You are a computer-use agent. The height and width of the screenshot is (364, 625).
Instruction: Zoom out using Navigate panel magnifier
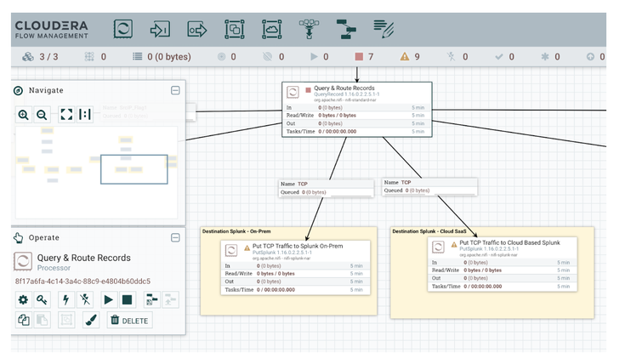(42, 115)
